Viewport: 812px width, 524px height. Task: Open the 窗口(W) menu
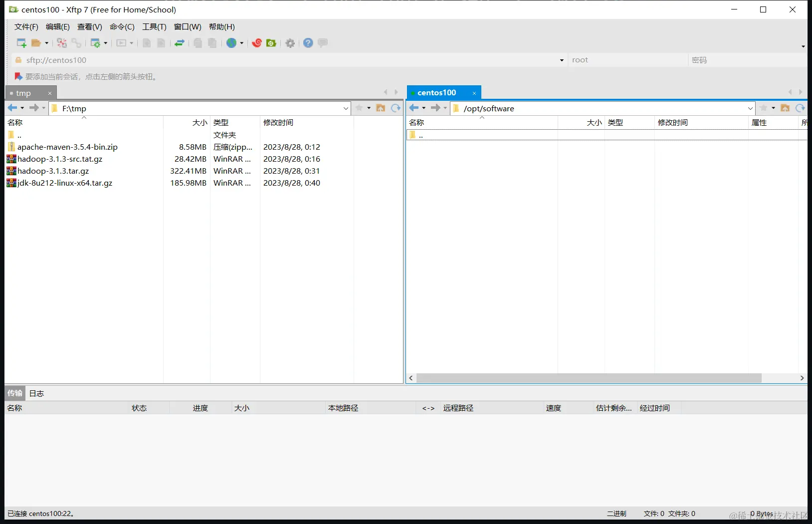click(x=188, y=27)
